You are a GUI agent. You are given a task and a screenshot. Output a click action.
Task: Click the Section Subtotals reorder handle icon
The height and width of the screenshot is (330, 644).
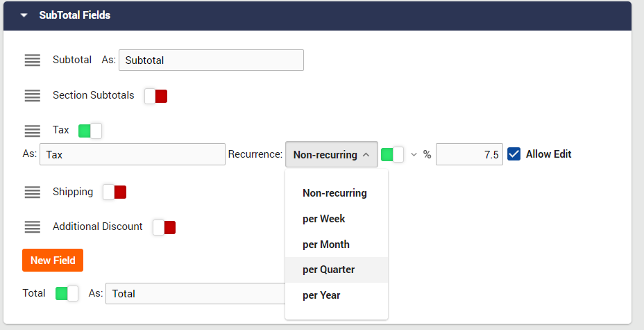pyautogui.click(x=33, y=95)
